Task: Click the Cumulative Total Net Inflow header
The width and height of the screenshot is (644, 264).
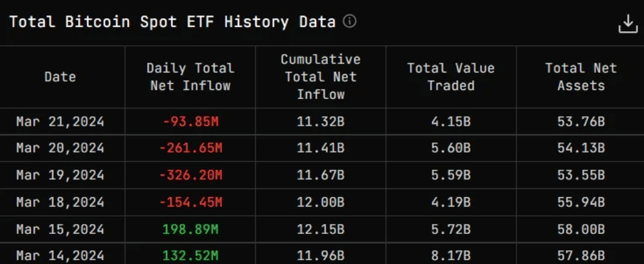Action: tap(320, 77)
